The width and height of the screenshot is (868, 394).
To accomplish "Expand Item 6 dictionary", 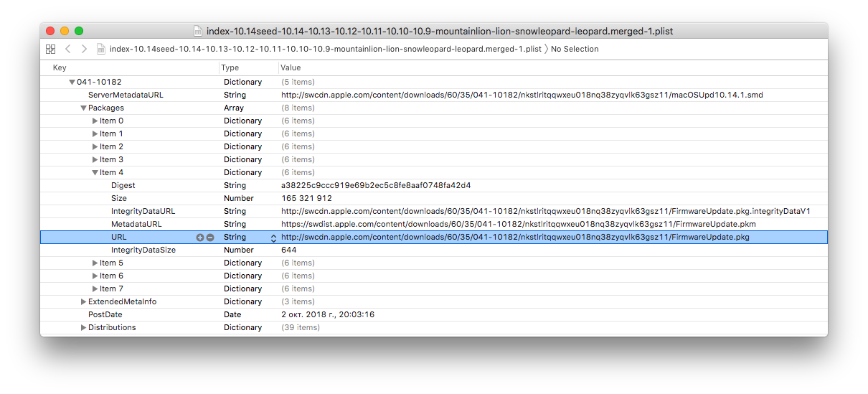I will click(95, 276).
